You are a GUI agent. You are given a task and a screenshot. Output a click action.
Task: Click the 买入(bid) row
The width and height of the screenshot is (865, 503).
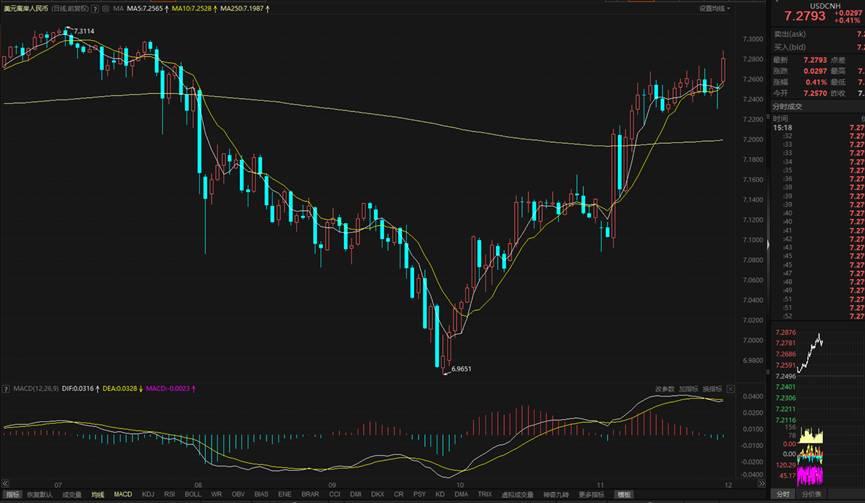click(818, 47)
